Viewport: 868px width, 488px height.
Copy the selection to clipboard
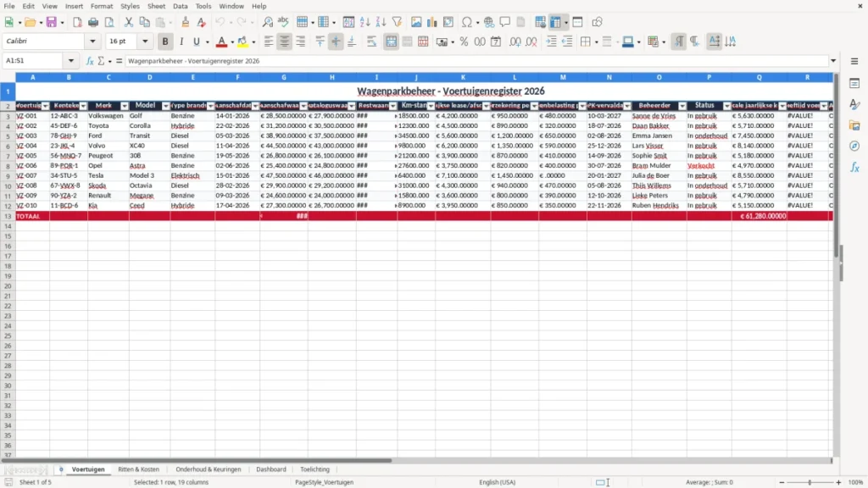144,22
